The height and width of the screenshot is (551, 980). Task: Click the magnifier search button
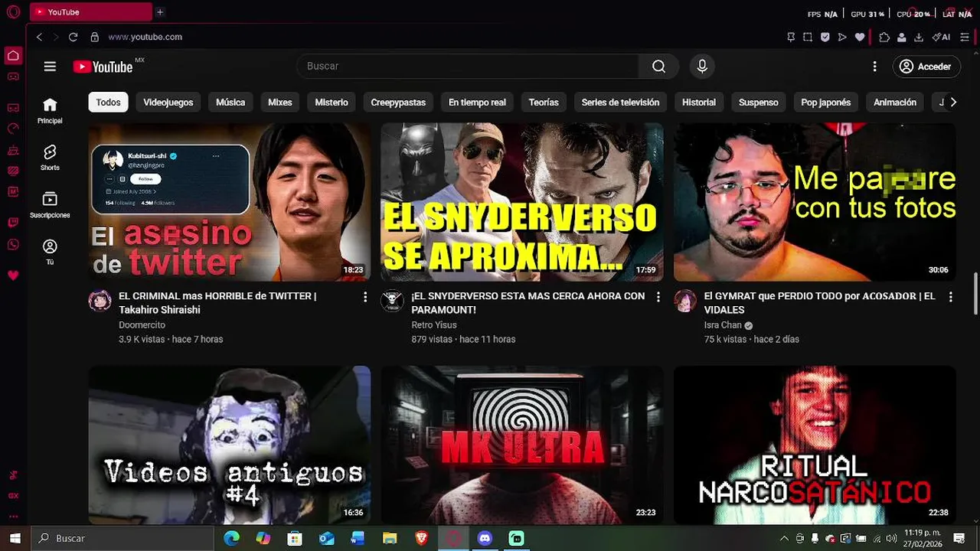[658, 67]
